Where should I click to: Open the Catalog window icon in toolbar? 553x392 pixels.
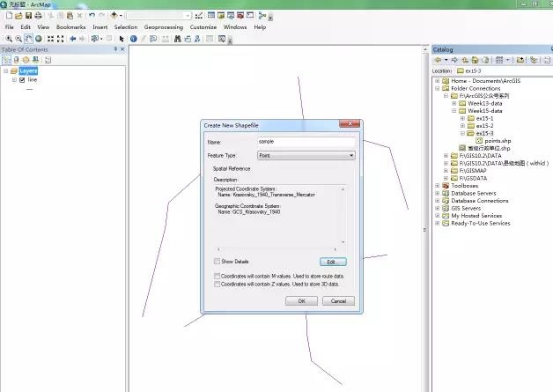pyautogui.click(x=221, y=15)
